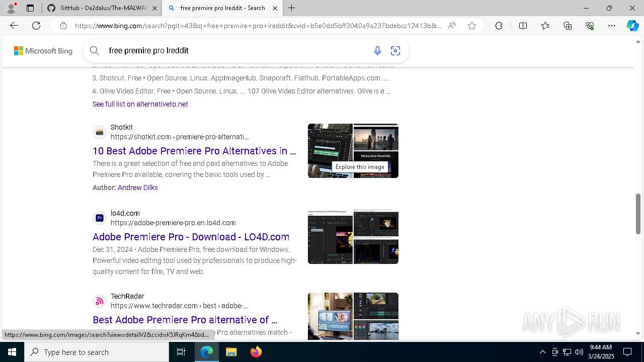Screen dimensions: 644x362
Task: Open the browser profile icon
Action: (x=11, y=8)
